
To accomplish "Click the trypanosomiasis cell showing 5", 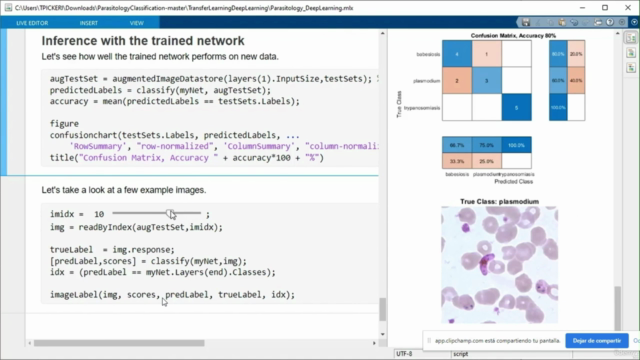I will [x=517, y=108].
